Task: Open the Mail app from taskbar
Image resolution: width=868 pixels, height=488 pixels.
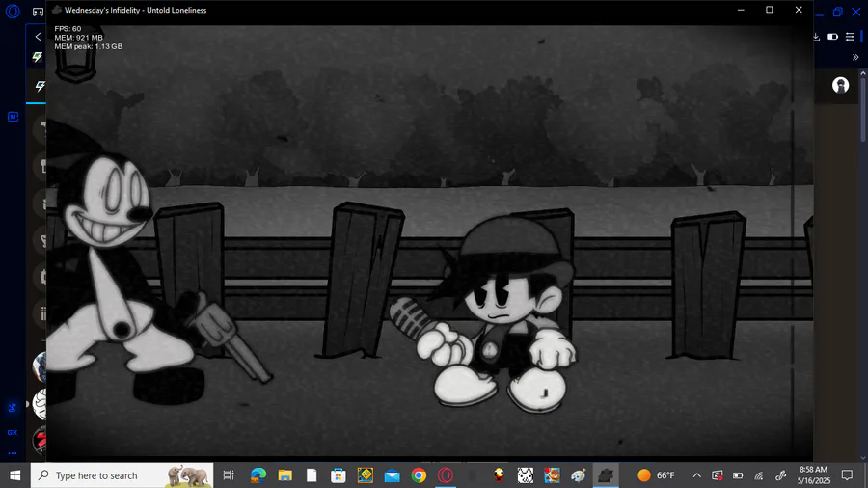Action: [x=392, y=475]
